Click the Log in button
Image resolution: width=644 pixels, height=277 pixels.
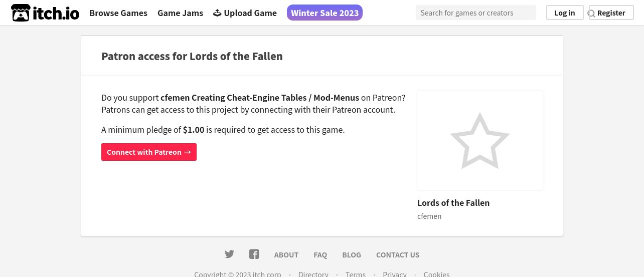pyautogui.click(x=565, y=13)
